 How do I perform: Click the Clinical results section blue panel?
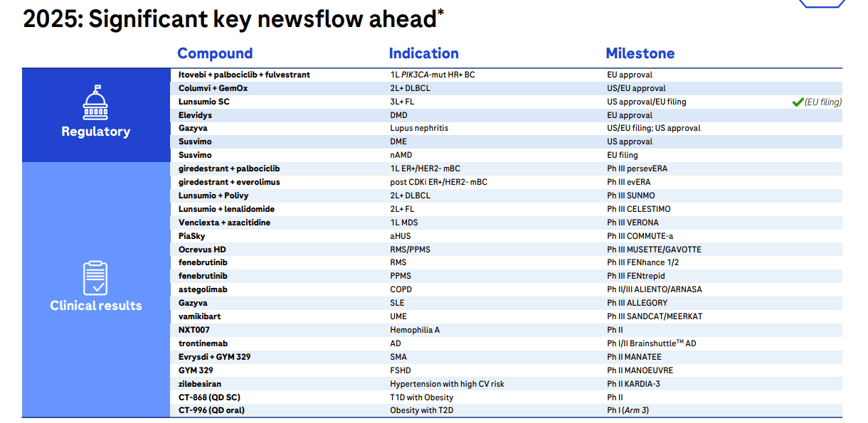(x=96, y=288)
